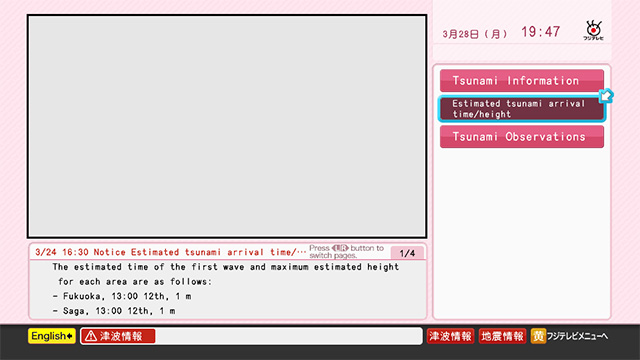Viewport: 640px width, 360px height.
Task: Select Estimated tsunami arrival time/height item
Action: pyautogui.click(x=522, y=109)
